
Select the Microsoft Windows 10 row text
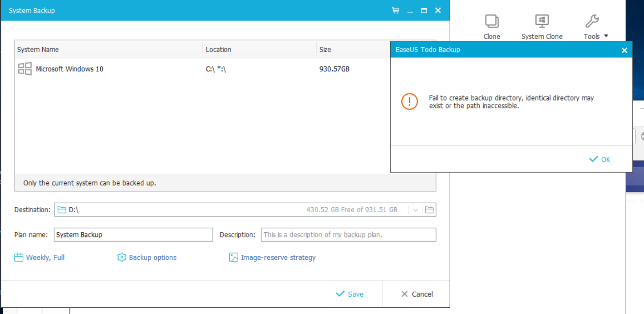[x=69, y=69]
